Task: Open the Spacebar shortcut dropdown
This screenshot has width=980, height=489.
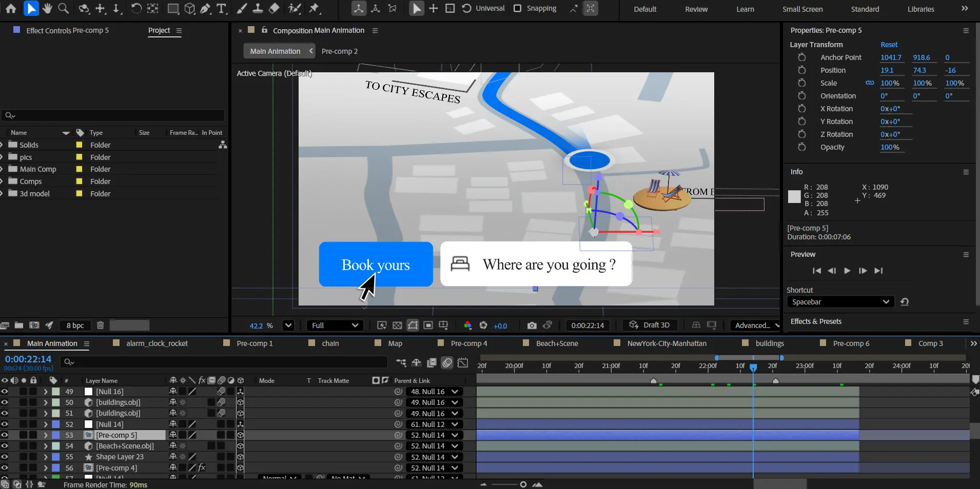Action: click(840, 302)
